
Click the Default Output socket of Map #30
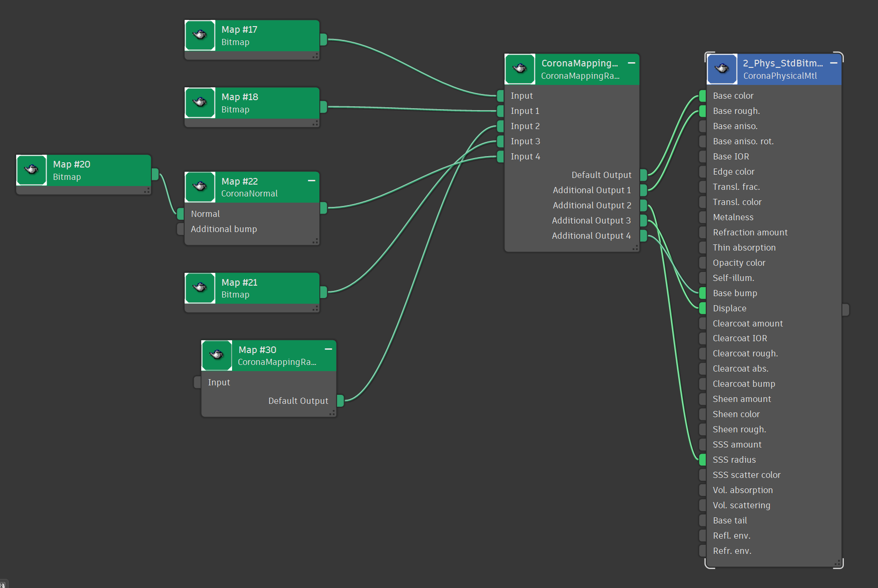point(340,401)
